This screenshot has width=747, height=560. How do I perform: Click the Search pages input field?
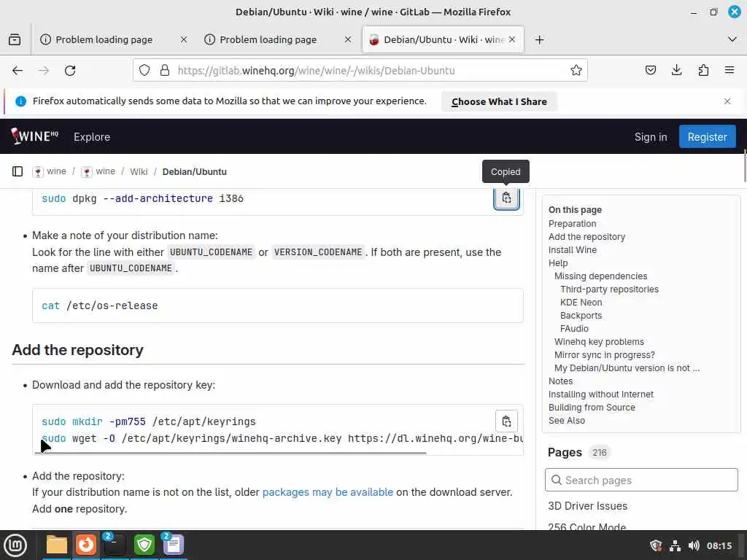pos(641,480)
